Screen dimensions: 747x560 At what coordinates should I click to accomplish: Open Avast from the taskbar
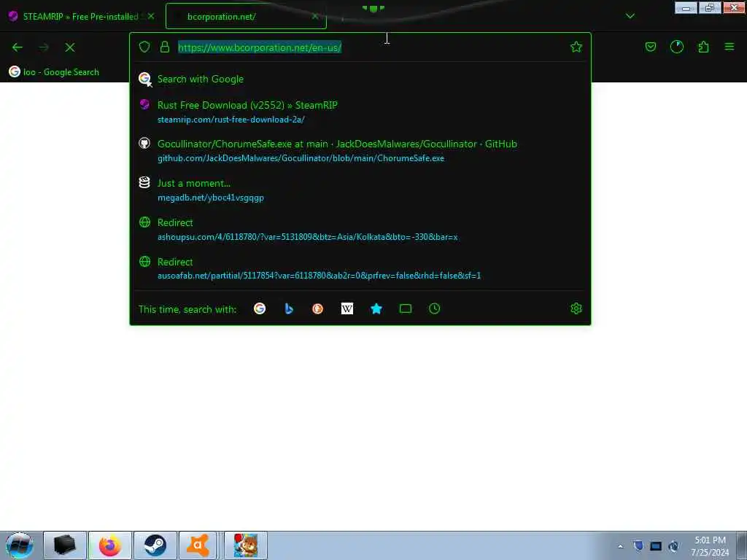[198, 545]
